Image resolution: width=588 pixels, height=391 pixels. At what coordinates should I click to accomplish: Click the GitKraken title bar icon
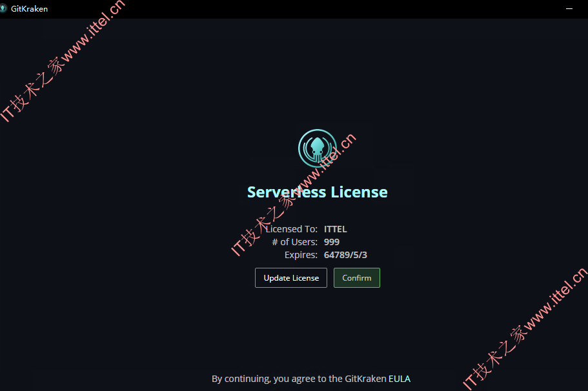click(x=3, y=8)
